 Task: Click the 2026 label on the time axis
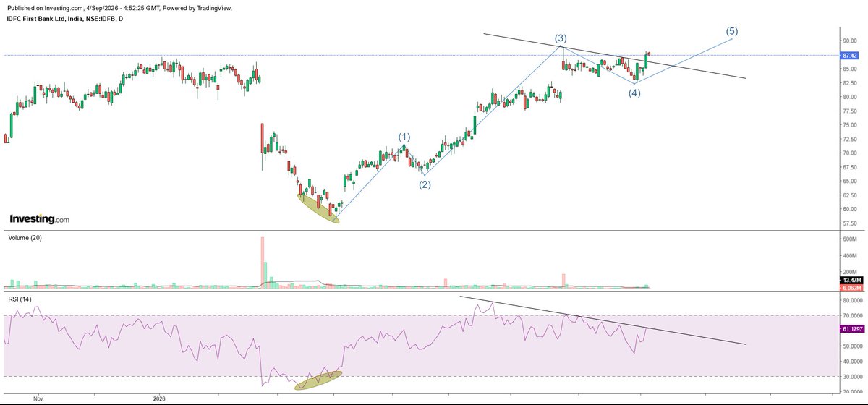click(x=160, y=398)
